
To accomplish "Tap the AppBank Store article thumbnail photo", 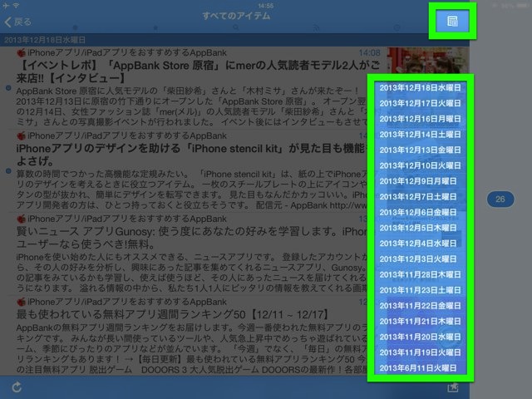I will click(x=429, y=61).
